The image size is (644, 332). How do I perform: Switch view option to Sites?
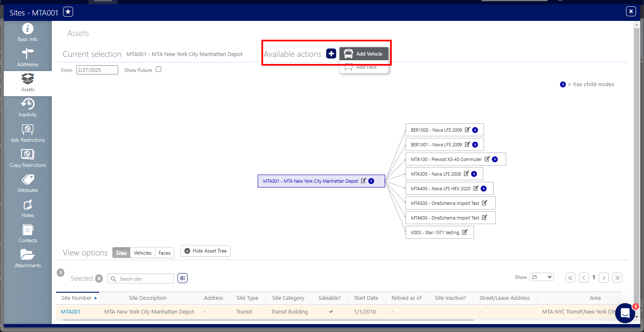coord(121,253)
